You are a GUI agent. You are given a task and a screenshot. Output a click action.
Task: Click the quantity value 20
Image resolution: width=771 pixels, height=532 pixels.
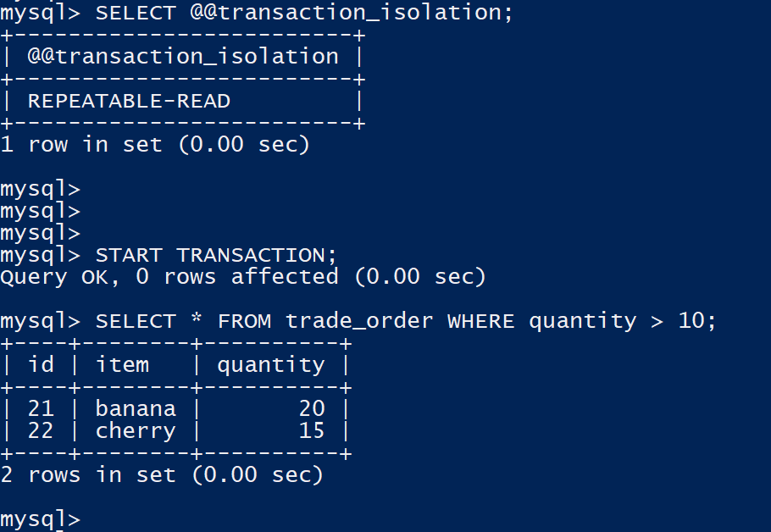(x=311, y=408)
